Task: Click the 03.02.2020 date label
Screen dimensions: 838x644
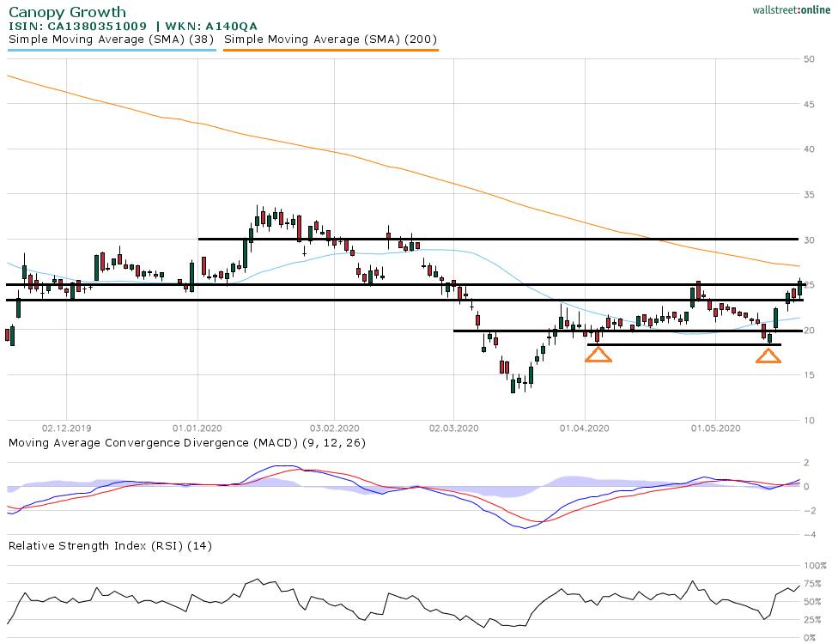Action: [335, 428]
